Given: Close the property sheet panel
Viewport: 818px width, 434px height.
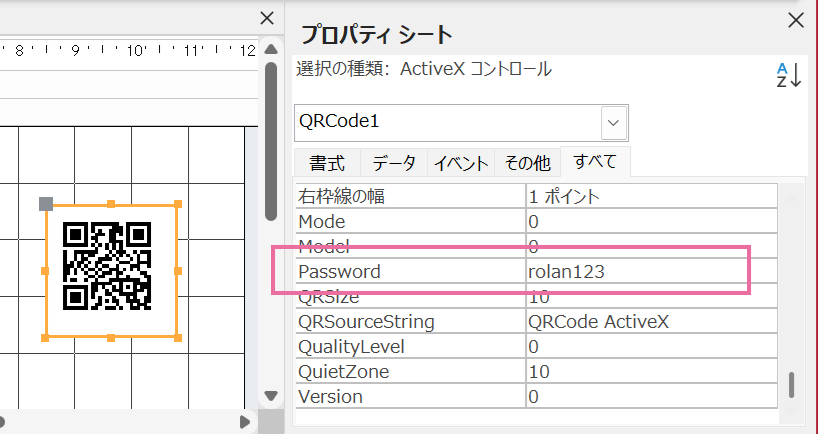Looking at the screenshot, I should (796, 20).
